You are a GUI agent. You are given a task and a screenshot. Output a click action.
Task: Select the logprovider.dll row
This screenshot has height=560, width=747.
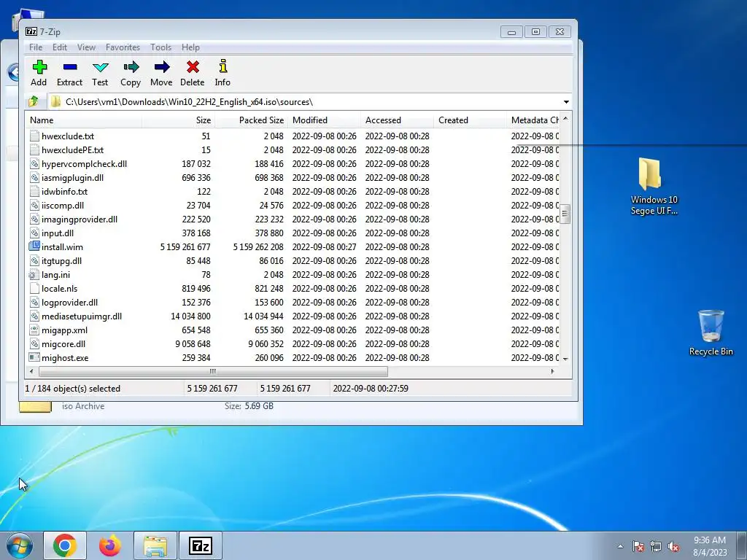pyautogui.click(x=293, y=303)
